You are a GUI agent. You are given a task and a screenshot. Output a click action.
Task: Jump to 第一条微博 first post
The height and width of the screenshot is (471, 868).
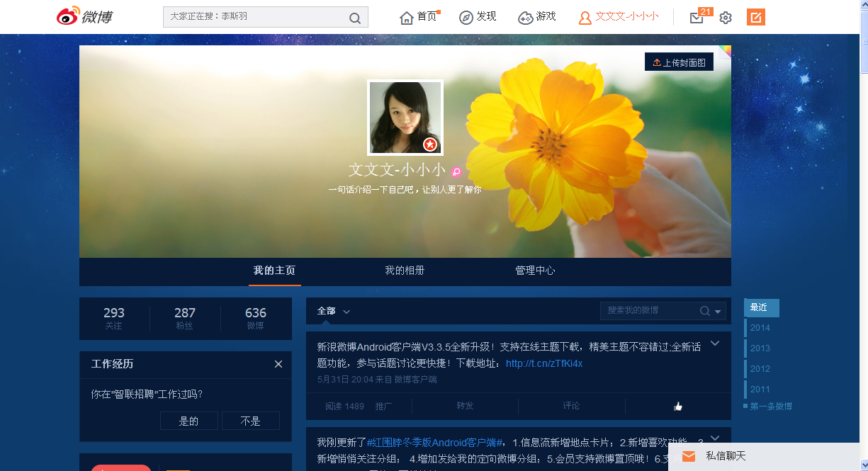[771, 407]
